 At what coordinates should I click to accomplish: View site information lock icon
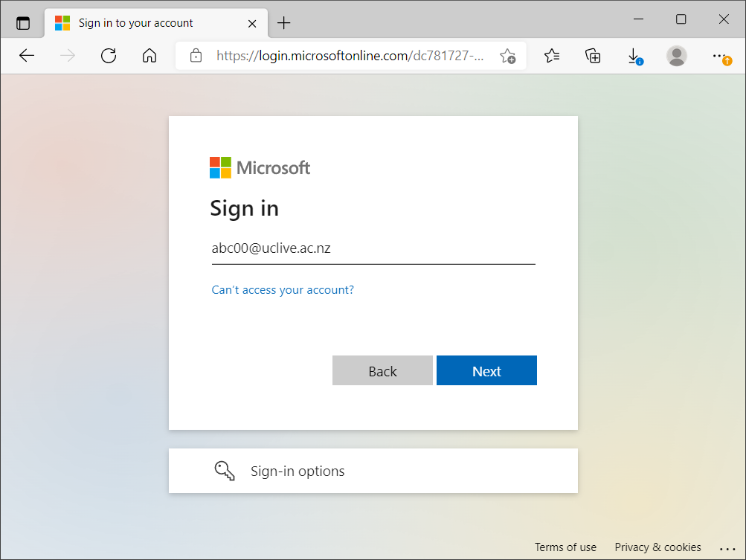tap(196, 56)
